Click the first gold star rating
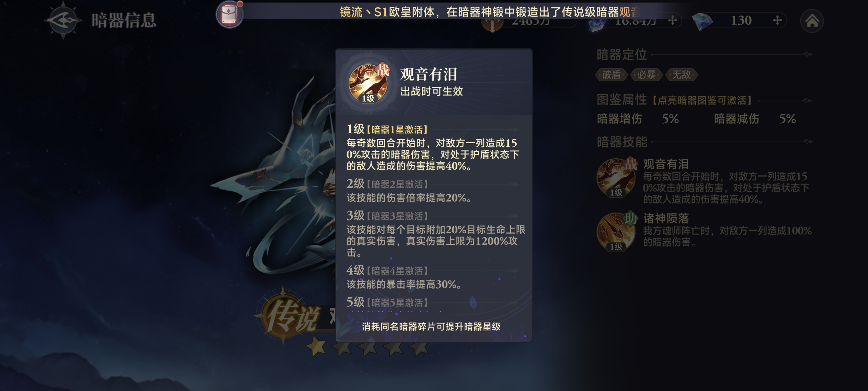The image size is (868, 391). (317, 347)
